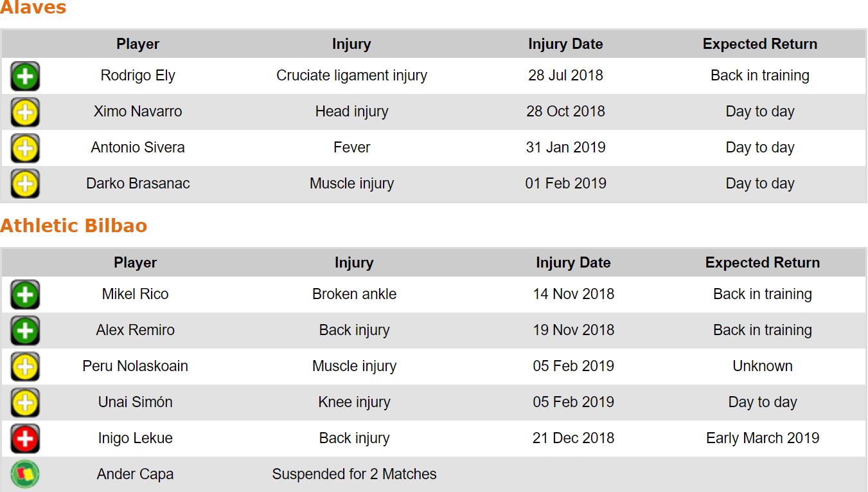This screenshot has height=492, width=868.
Task: Select player name Inigo Lekue
Action: coord(136,438)
